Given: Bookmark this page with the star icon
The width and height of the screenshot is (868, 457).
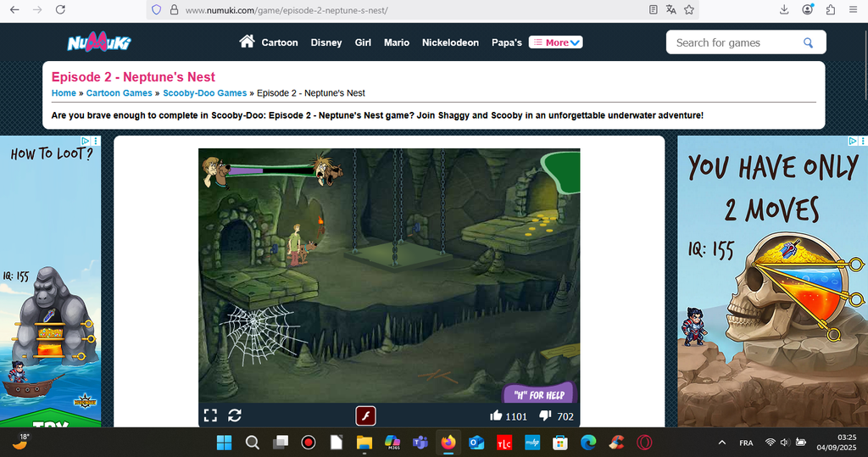Looking at the screenshot, I should point(689,10).
